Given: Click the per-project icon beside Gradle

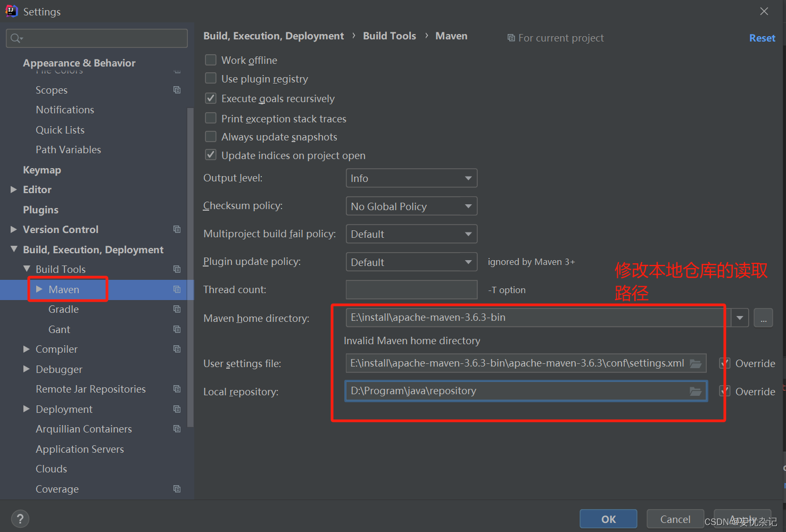Looking at the screenshot, I should (177, 309).
